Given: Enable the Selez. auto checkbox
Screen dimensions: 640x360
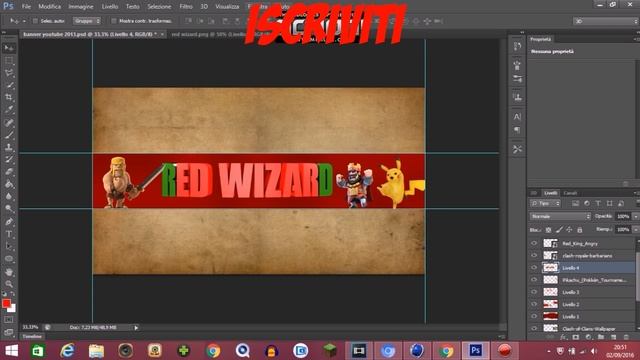Looking at the screenshot, I should [35, 21].
